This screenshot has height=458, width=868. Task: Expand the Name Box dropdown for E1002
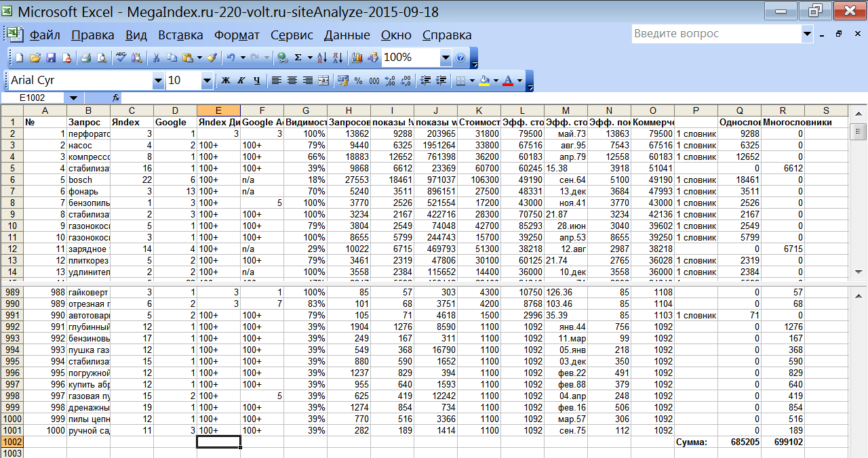[73, 98]
